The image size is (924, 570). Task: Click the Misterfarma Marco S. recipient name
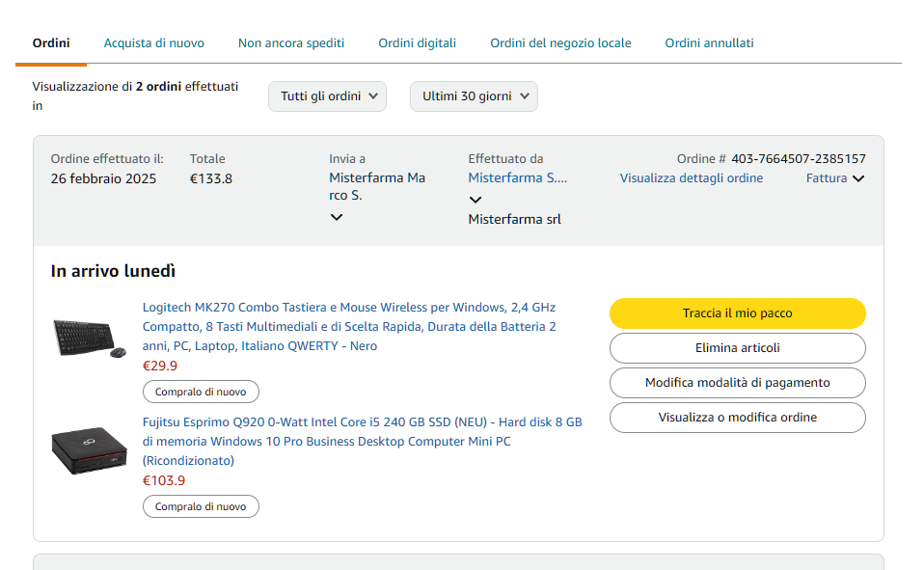(377, 186)
